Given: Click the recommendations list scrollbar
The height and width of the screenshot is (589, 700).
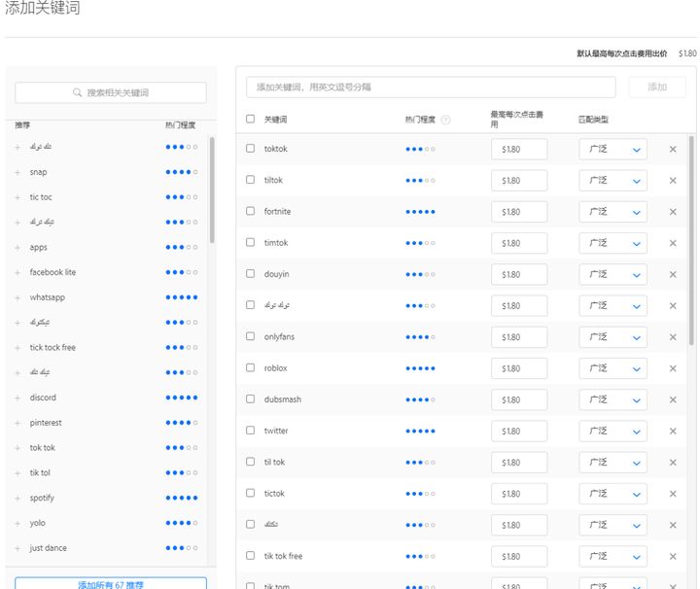Looking at the screenshot, I should pos(212,191).
